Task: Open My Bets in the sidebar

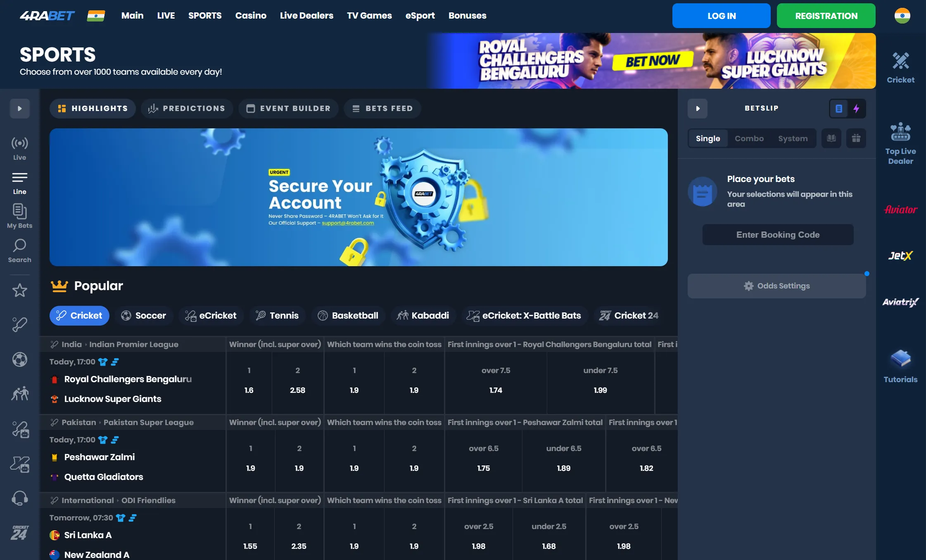Action: click(x=19, y=216)
